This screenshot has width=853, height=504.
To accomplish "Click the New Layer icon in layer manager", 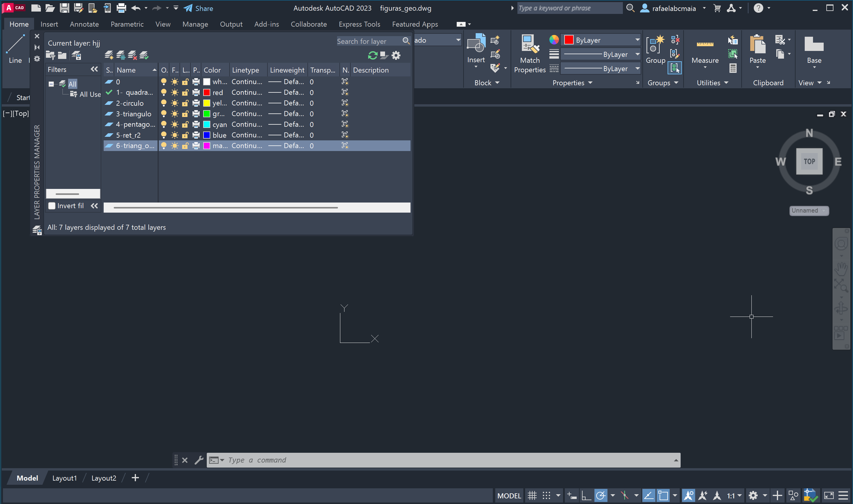I will click(x=109, y=55).
